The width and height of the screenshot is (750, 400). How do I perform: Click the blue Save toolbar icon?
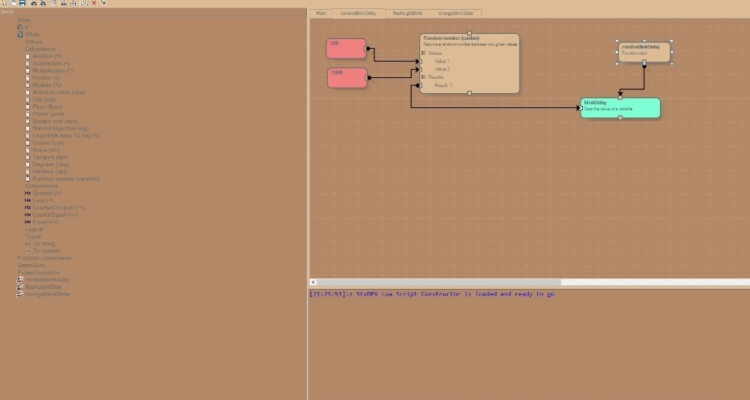coord(22,3)
